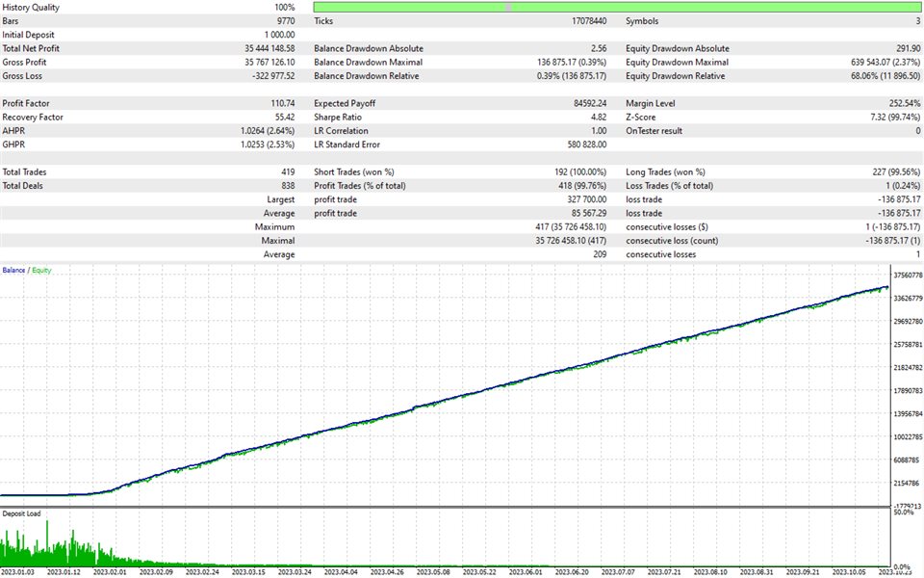This screenshot has height=578, width=924.
Task: Click the LR Standard Error value '580 828.00'
Action: click(x=587, y=144)
